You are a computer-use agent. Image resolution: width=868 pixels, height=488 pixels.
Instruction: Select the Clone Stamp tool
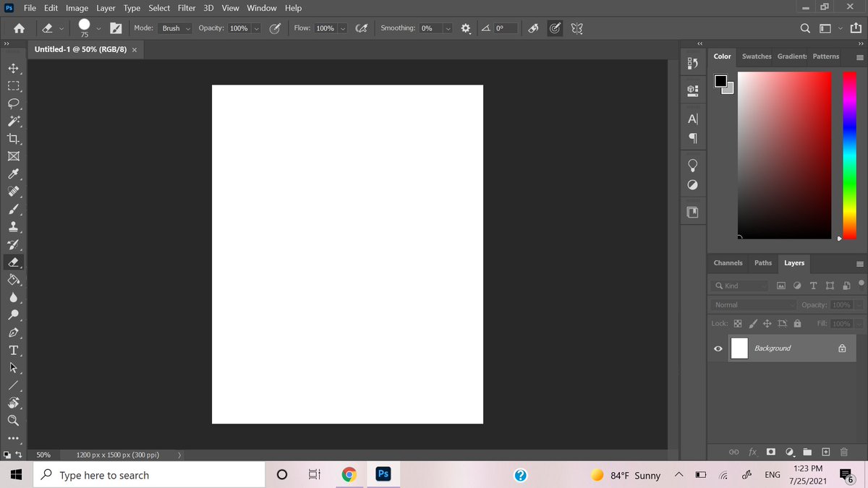(13, 227)
